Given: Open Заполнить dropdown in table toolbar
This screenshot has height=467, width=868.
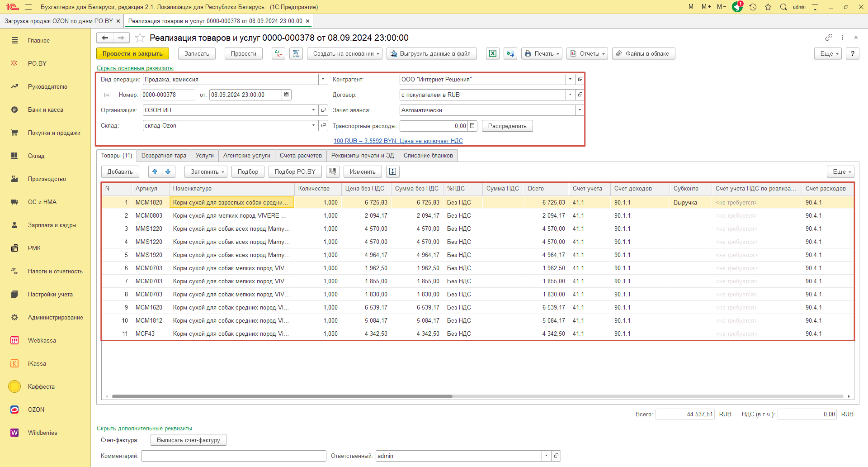Looking at the screenshot, I should point(206,172).
